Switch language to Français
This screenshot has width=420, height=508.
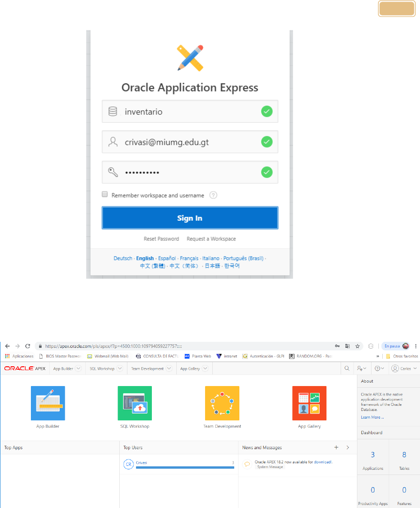(x=189, y=258)
